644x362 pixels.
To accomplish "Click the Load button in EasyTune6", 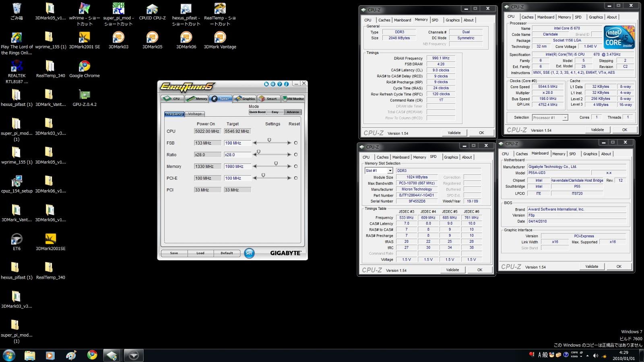I will point(200,253).
